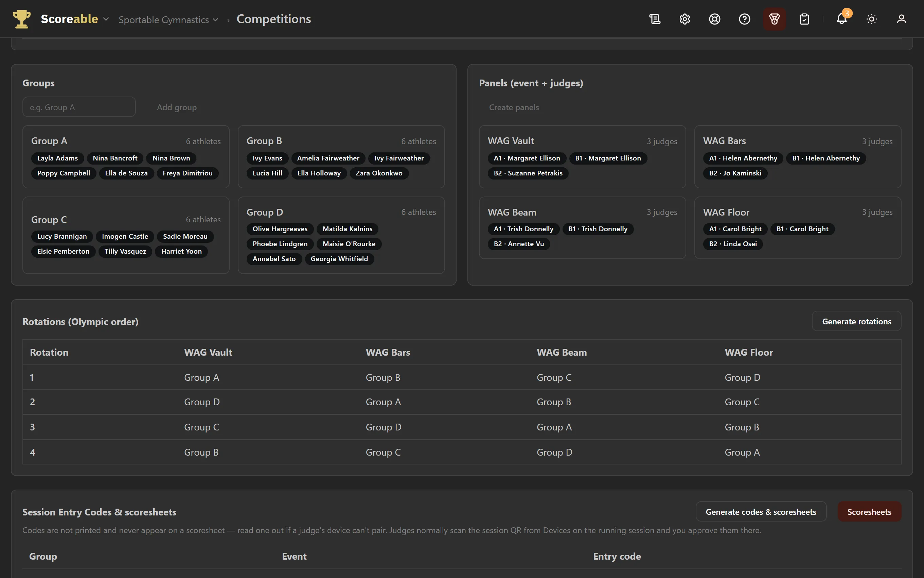Viewport: 924px width, 578px height.
Task: Select the Zara Okonkwo athlete chip
Action: tap(379, 173)
